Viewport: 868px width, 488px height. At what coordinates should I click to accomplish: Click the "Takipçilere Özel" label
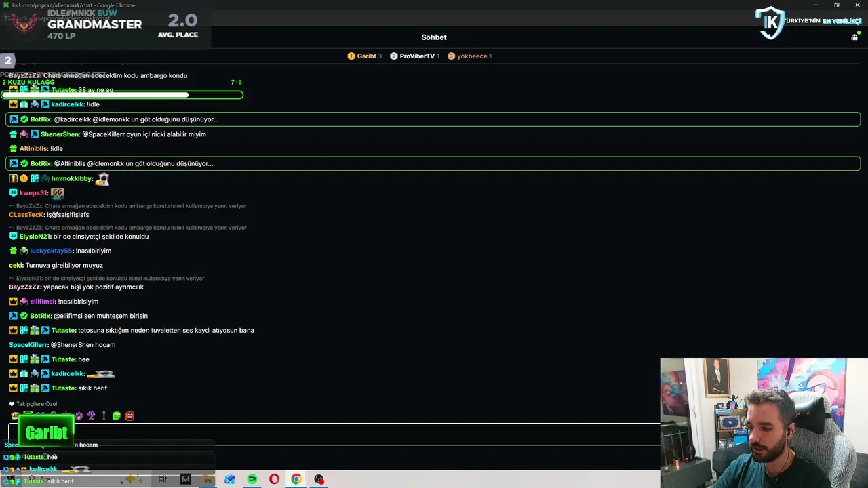coord(37,404)
